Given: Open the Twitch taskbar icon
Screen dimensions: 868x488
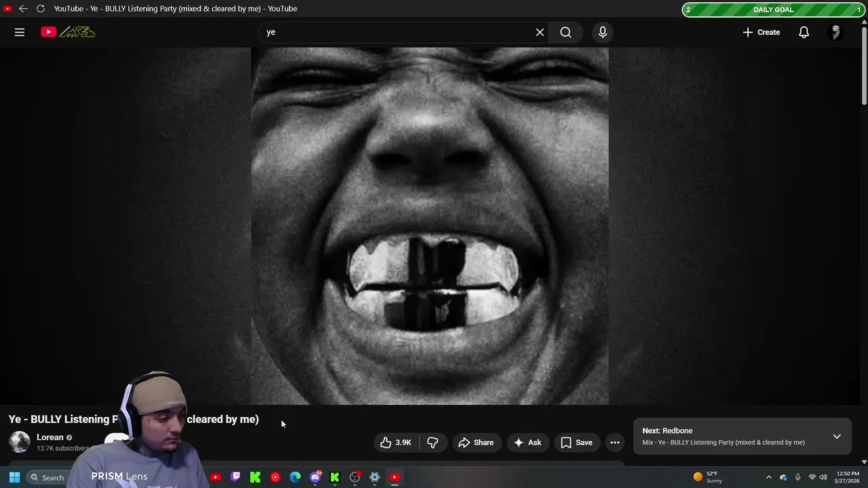Looking at the screenshot, I should tap(235, 477).
